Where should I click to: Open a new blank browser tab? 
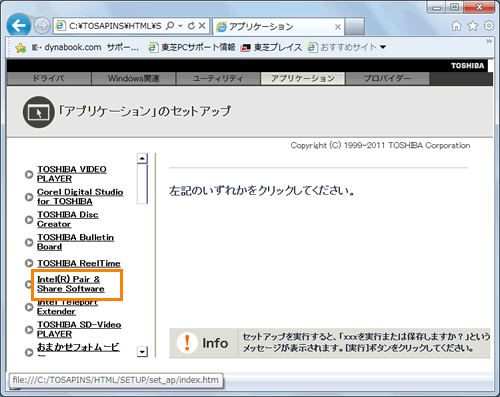point(354,26)
